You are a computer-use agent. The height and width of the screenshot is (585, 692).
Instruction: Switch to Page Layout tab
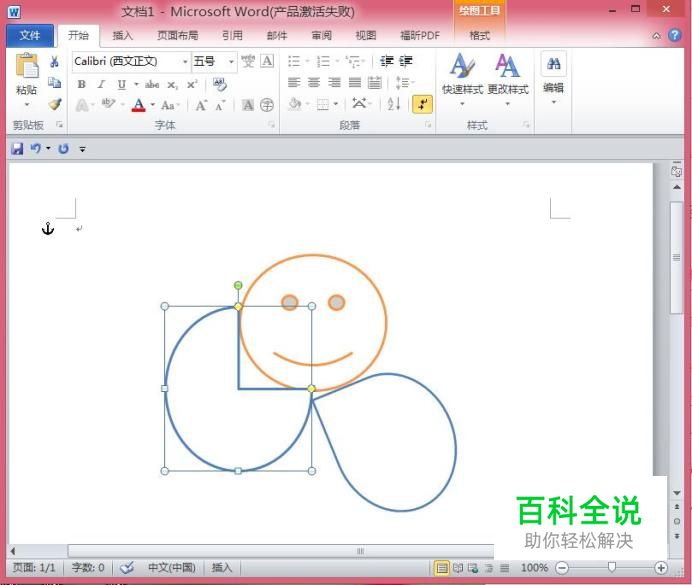click(177, 36)
